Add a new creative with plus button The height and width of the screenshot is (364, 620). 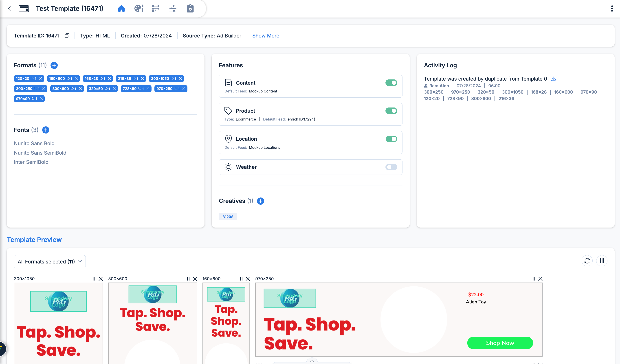tap(261, 201)
